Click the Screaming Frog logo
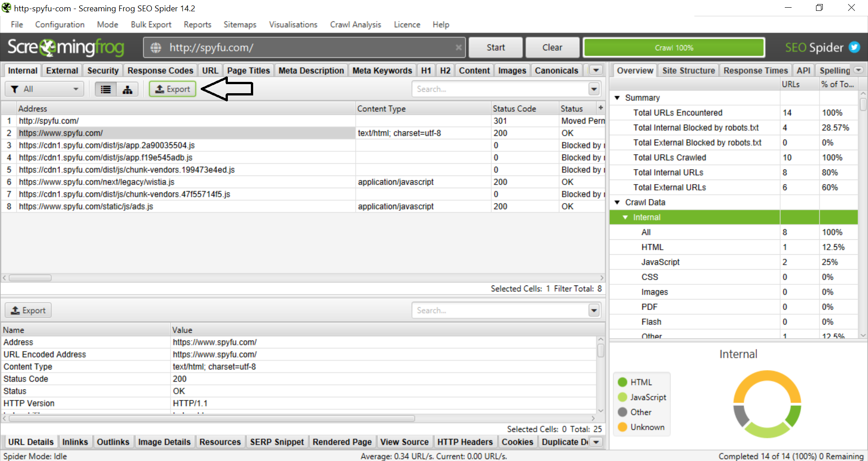This screenshot has width=868, height=461. [x=66, y=47]
